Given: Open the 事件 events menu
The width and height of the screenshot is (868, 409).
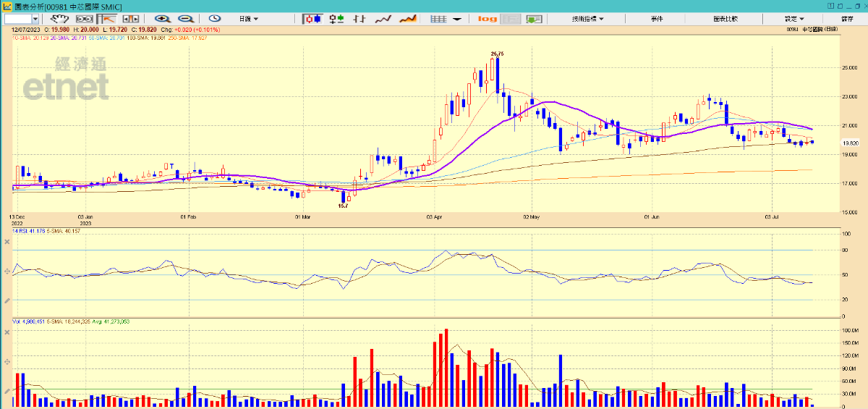Looking at the screenshot, I should tap(657, 19).
